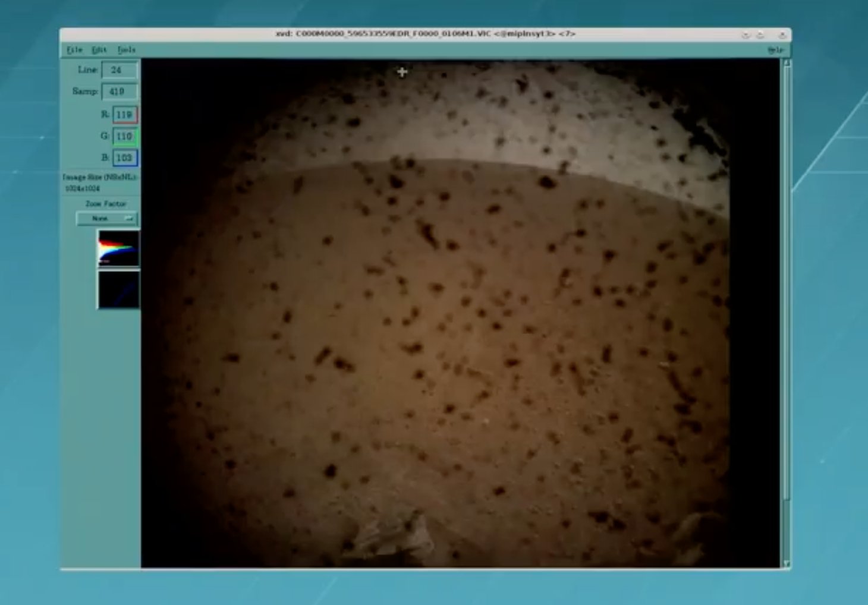Click the Samp value field
Image resolution: width=868 pixels, height=605 pixels.
tap(119, 92)
